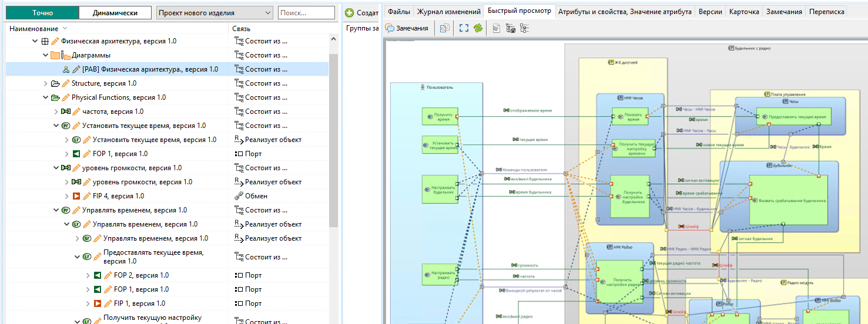Switch to Точно mode

[42, 12]
